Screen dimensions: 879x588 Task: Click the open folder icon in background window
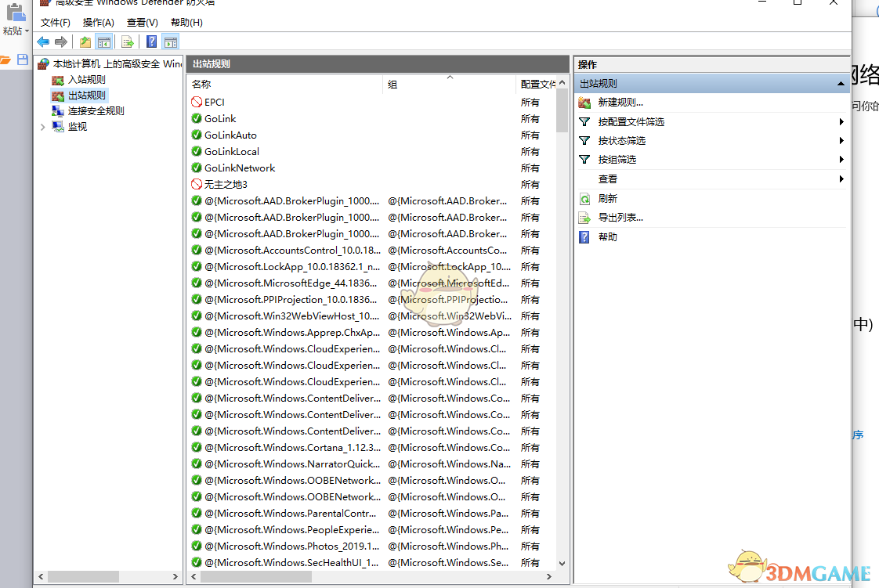point(5,60)
